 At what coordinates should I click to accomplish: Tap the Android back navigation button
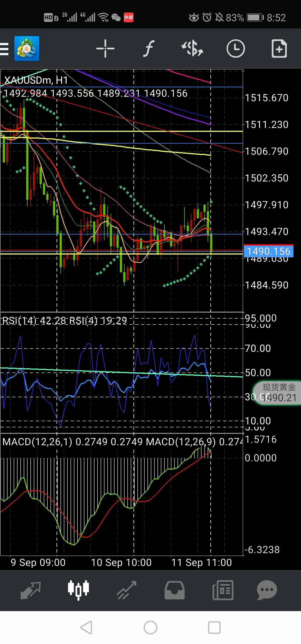tap(86, 628)
